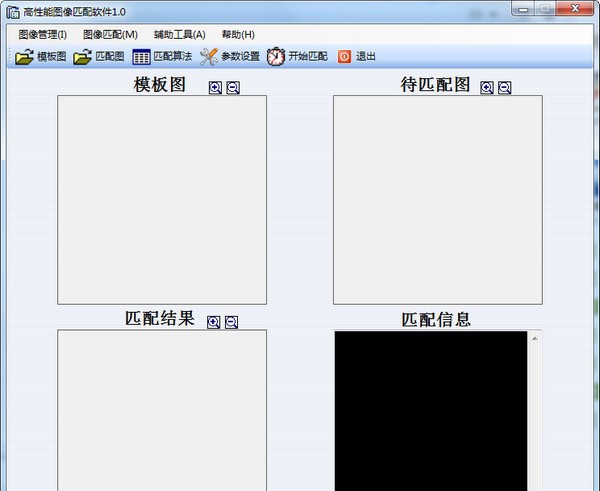Zoom in on the 匹配结果 panel
The width and height of the screenshot is (600, 491).
tap(214, 322)
